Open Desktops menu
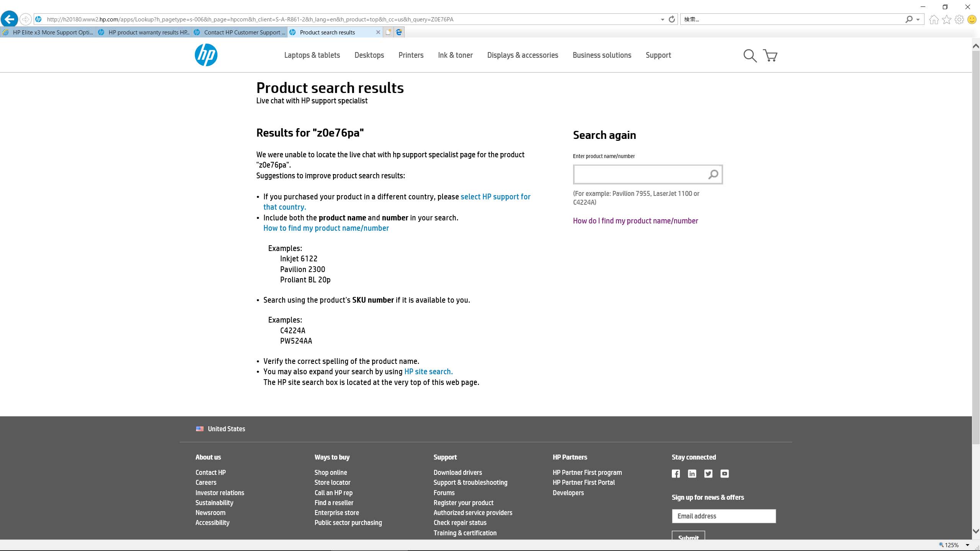The height and width of the screenshot is (551, 980). [369, 55]
